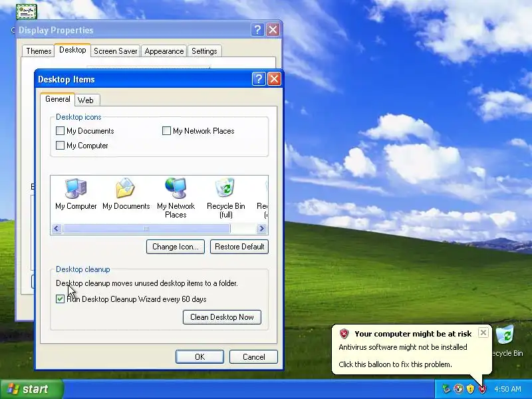This screenshot has height=399, width=532.
Task: Click the help question mark in Display Properties
Action: (257, 30)
